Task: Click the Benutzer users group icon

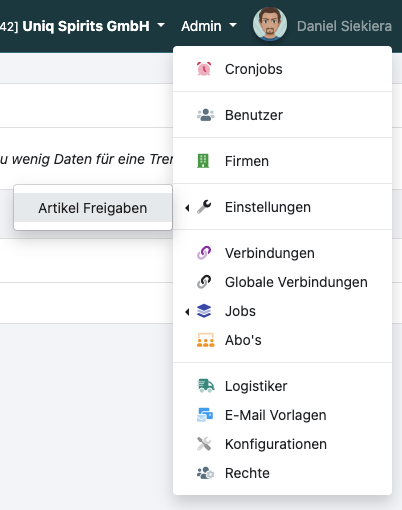Action: point(205,115)
